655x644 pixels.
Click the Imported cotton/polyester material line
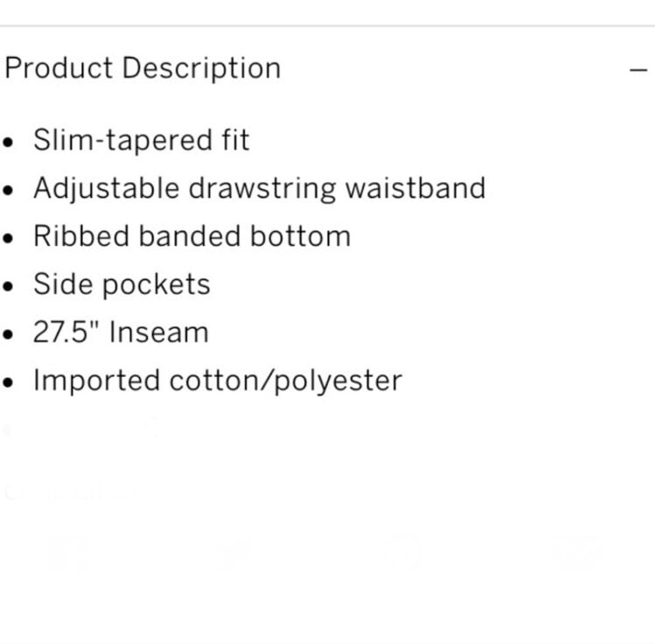point(218,381)
